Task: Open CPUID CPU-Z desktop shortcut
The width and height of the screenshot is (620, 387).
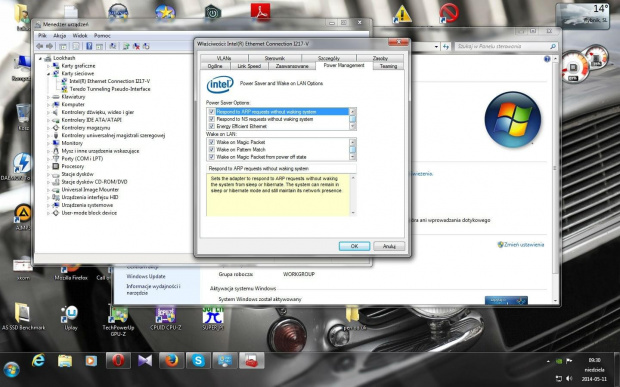Action: (166, 319)
